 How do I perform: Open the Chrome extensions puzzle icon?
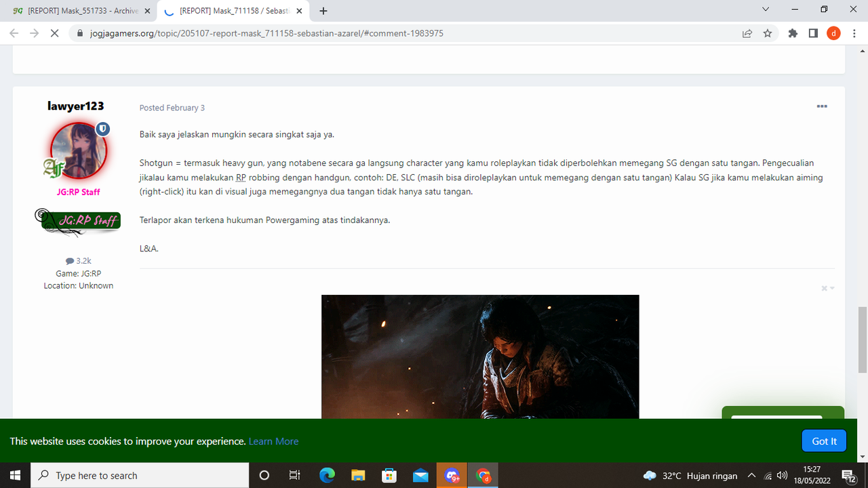pos(793,33)
